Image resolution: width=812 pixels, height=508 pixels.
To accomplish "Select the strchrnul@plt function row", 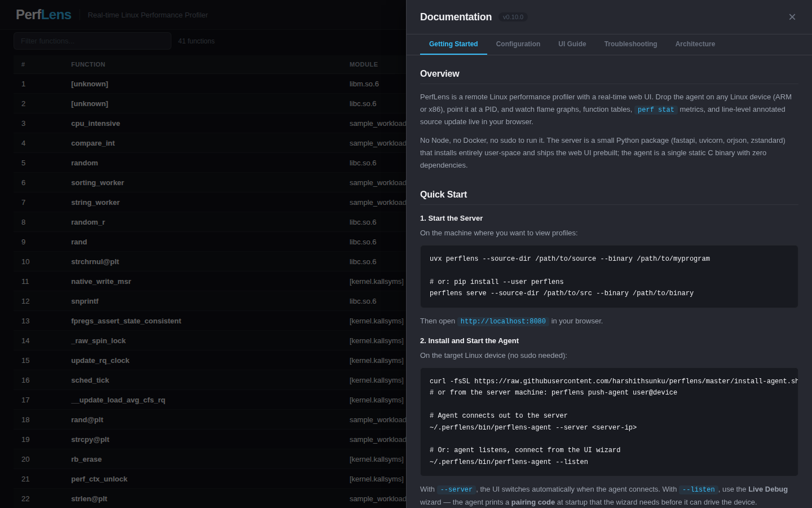I will [x=210, y=262].
